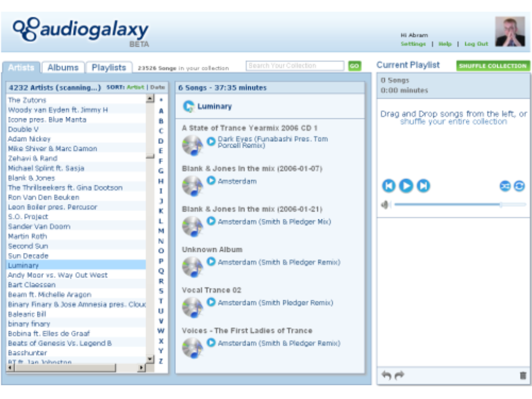Click the Luminary artist icon in the header
This screenshot has width=532, height=399.
coord(189,107)
